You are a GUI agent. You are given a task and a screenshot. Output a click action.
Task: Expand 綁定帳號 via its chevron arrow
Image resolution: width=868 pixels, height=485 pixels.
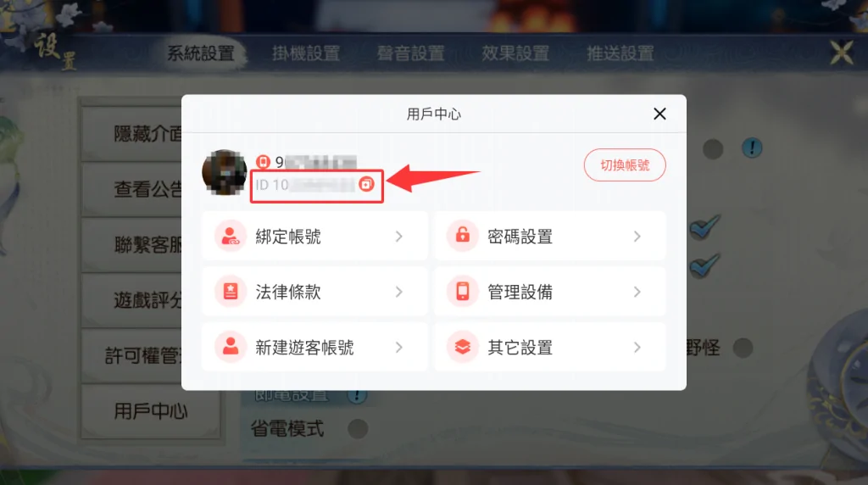point(398,237)
